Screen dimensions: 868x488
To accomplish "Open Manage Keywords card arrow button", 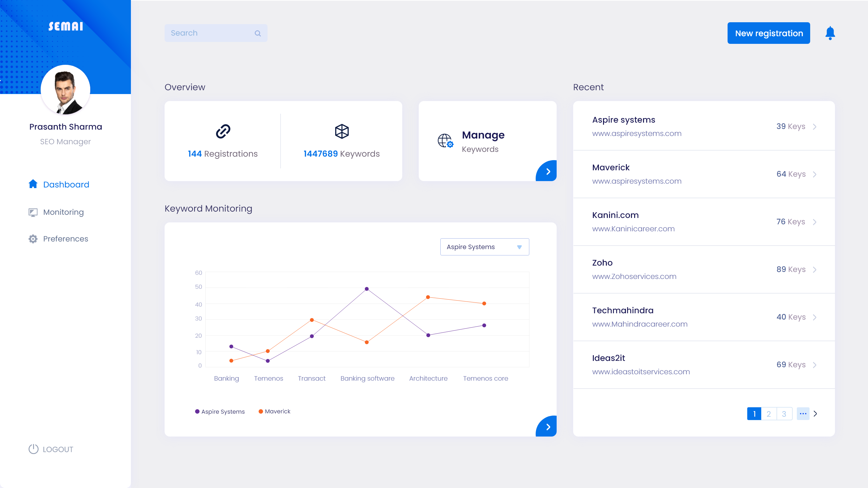I will click(547, 171).
